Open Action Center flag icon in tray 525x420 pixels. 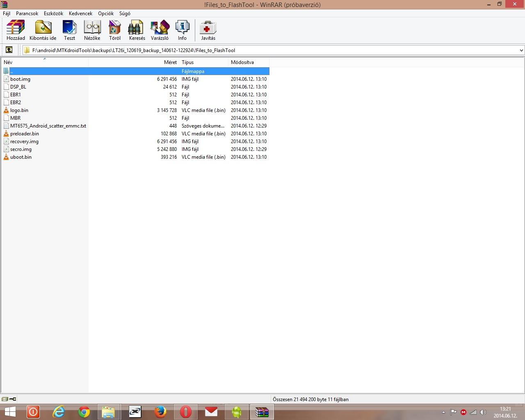click(x=453, y=412)
